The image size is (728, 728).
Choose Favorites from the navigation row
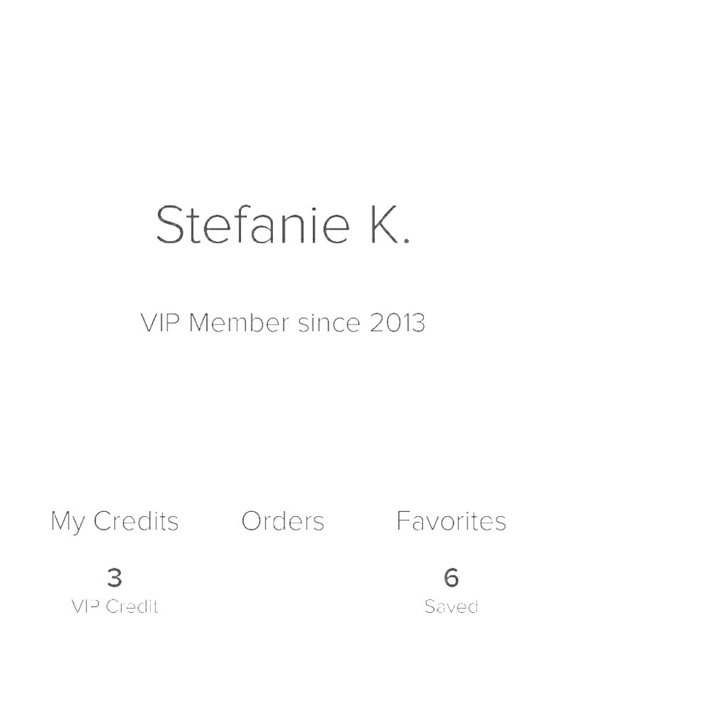coord(451,521)
